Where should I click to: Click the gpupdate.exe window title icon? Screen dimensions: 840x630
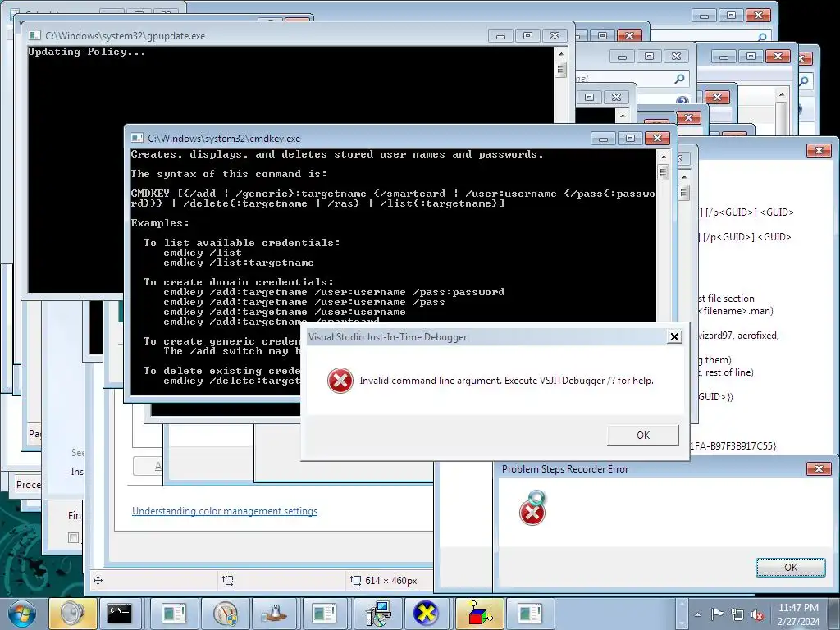[34, 35]
